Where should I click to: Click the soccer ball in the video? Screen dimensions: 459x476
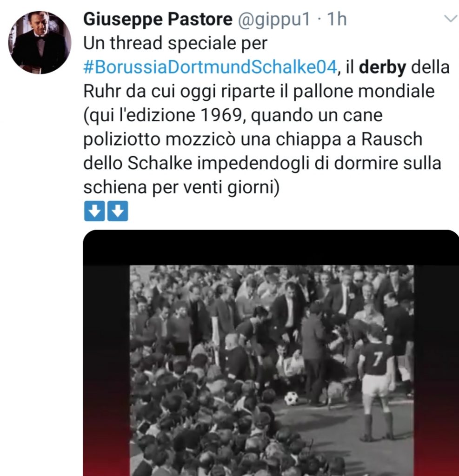pyautogui.click(x=291, y=398)
